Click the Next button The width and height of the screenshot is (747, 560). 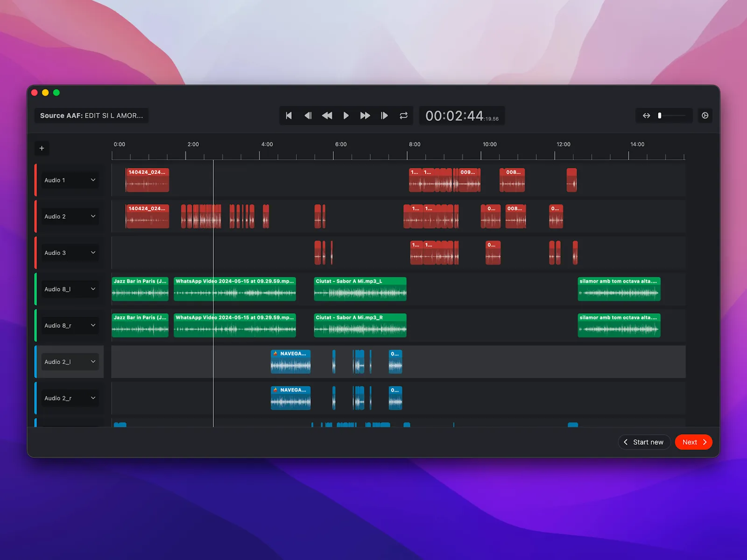coord(693,442)
